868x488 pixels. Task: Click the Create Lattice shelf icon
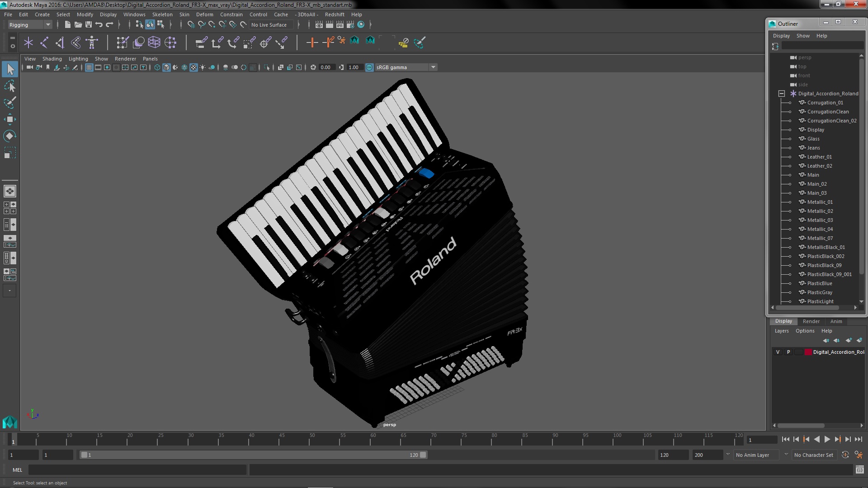pyautogui.click(x=154, y=43)
